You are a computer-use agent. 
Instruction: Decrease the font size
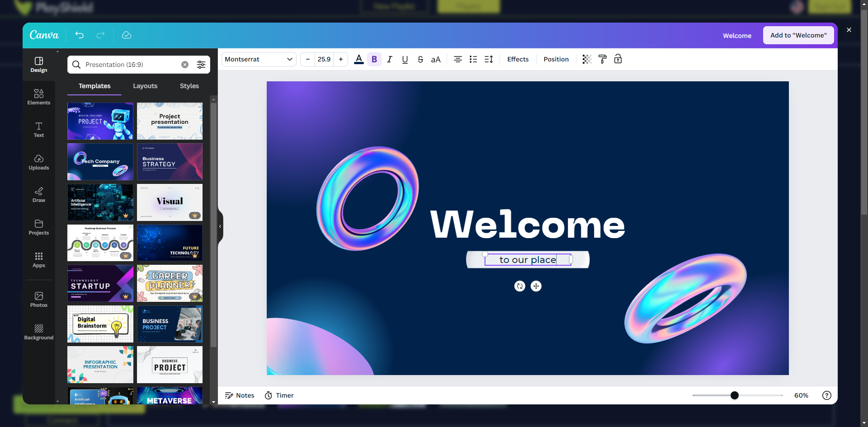point(308,59)
